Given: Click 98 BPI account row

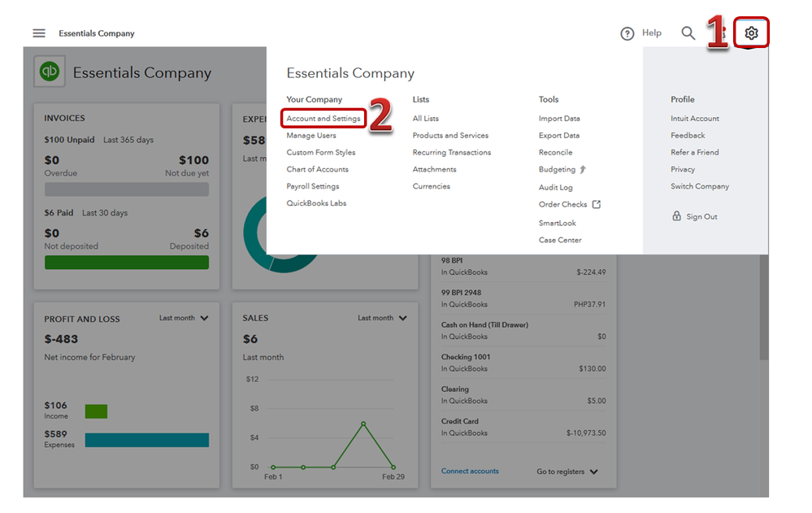Looking at the screenshot, I should [x=523, y=267].
